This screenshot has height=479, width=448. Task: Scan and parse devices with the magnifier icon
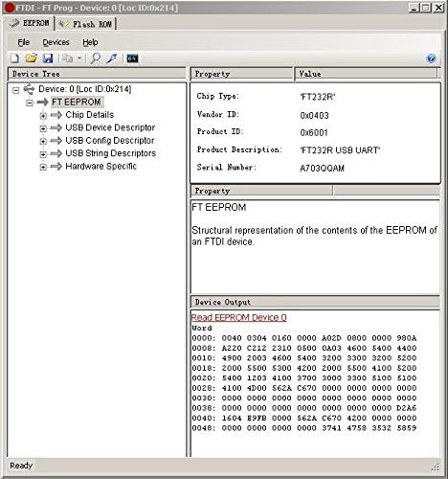click(x=96, y=58)
